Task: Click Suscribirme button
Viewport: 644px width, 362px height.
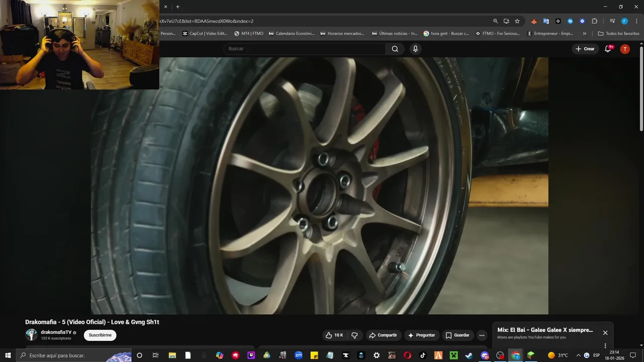Action: point(100,335)
